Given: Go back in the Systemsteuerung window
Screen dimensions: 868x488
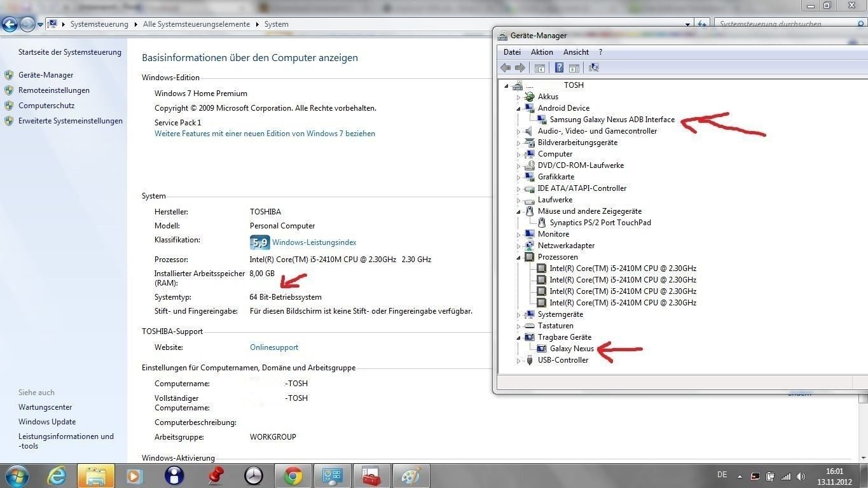Looking at the screenshot, I should (x=10, y=24).
